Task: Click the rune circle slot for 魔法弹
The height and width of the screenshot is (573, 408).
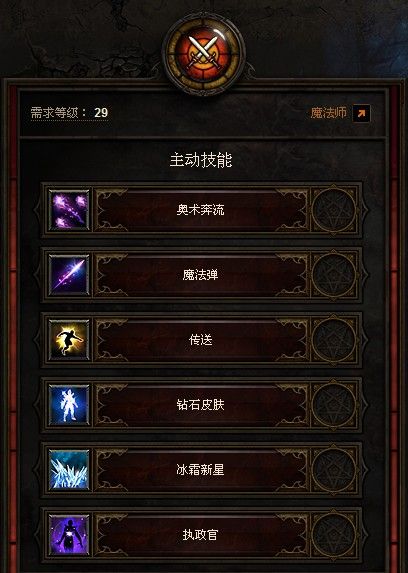Action: [x=334, y=275]
